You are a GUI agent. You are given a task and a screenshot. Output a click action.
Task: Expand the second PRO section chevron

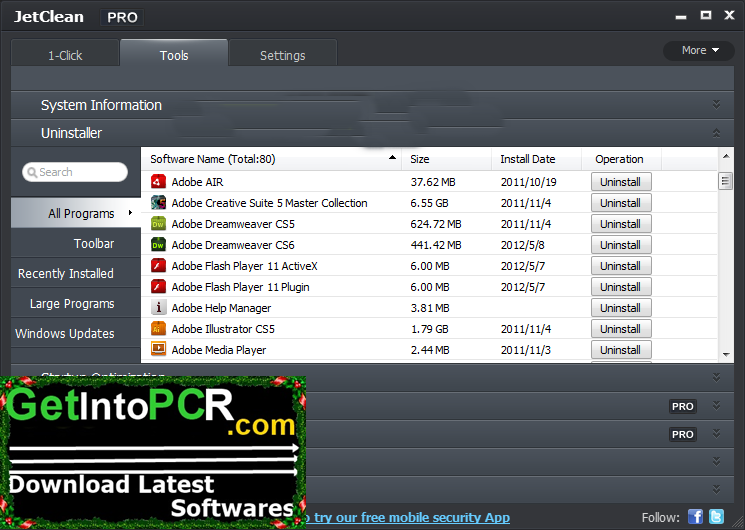pos(716,434)
